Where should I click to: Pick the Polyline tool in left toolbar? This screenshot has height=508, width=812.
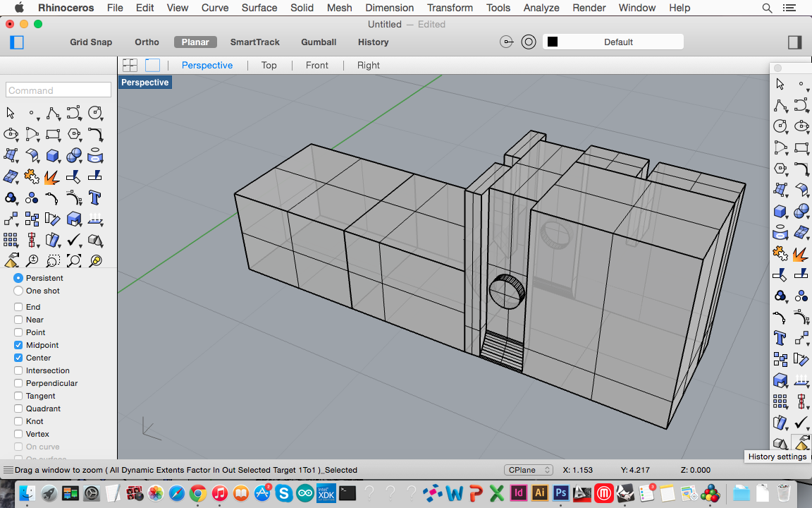52,113
